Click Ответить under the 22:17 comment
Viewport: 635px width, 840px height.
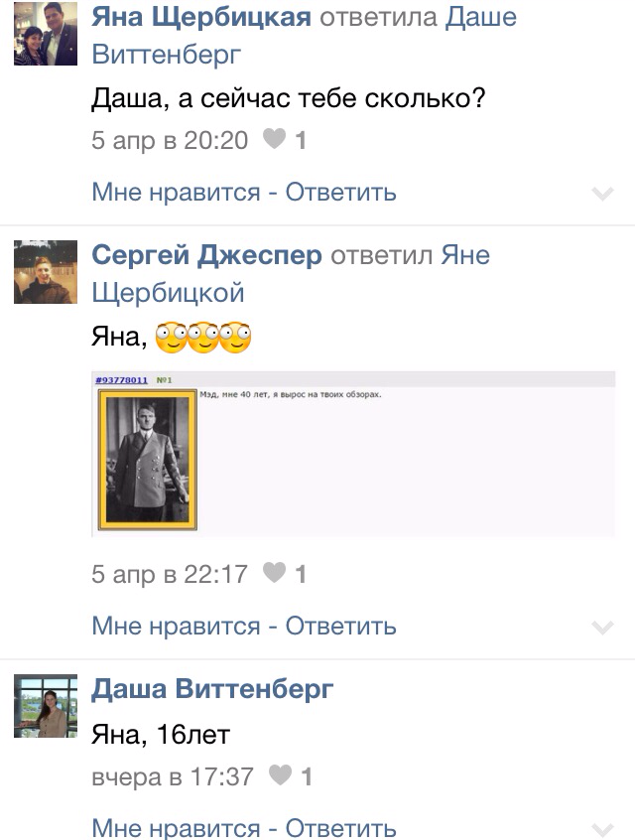pos(341,626)
